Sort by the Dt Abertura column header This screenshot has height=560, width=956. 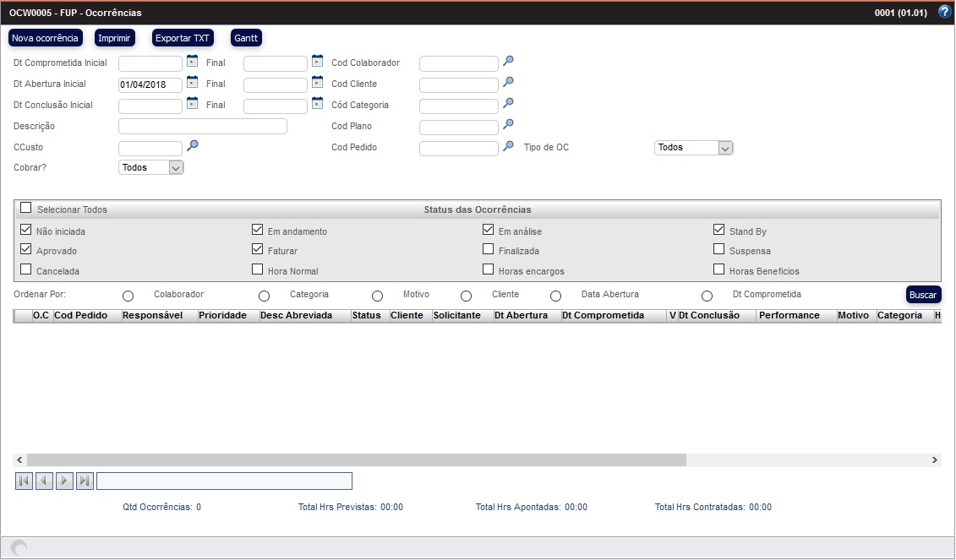pyautogui.click(x=522, y=316)
